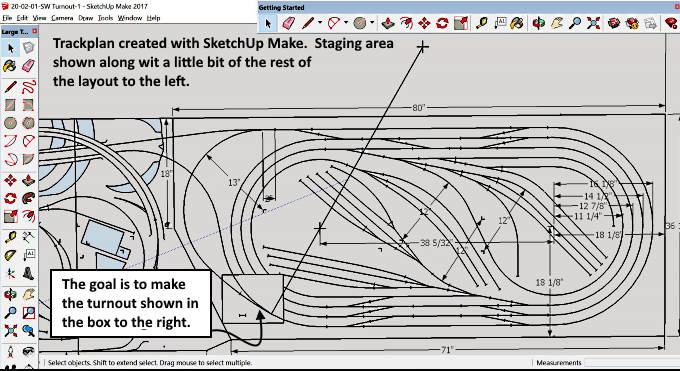Click Tape Measure in Getting Started toolbar
This screenshot has height=371, width=680.
coord(482,23)
